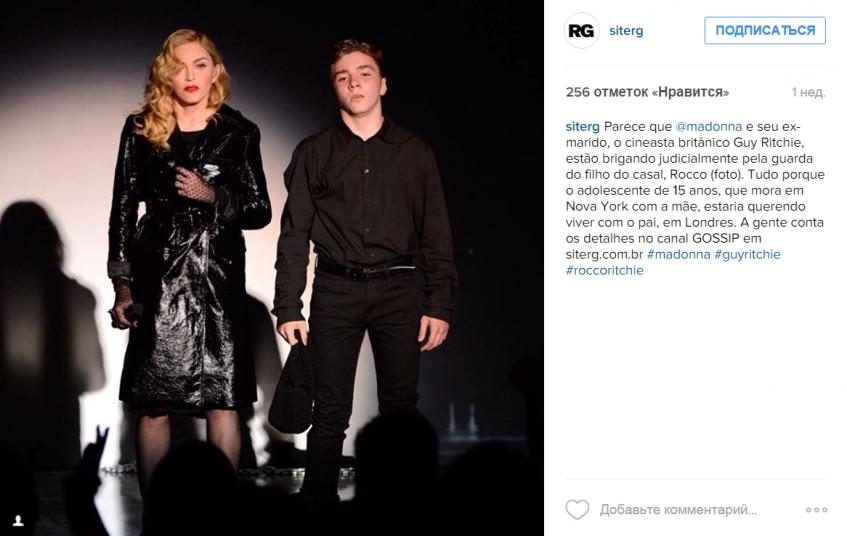Click the tagged people icon on photo

[18, 520]
